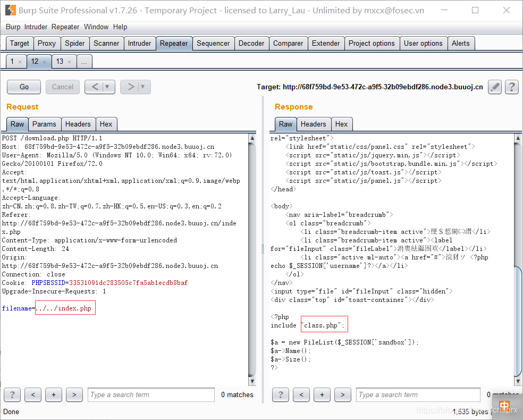Open the Project options tab
This screenshot has height=420, width=523.
[372, 44]
